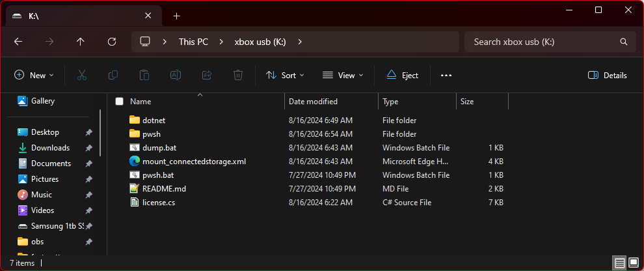Expand chevron after xbox usb (K:)
644x271 pixels.
click(x=300, y=42)
